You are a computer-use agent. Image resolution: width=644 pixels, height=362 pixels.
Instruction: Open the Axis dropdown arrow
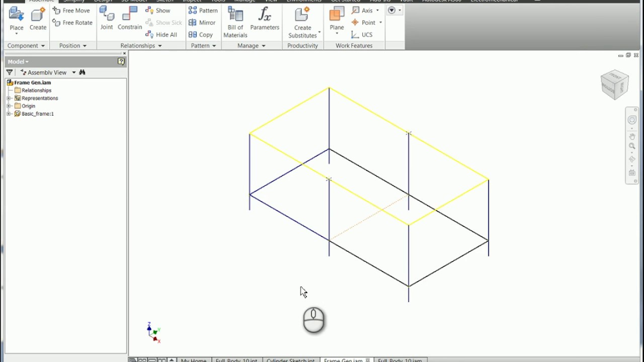click(x=377, y=11)
